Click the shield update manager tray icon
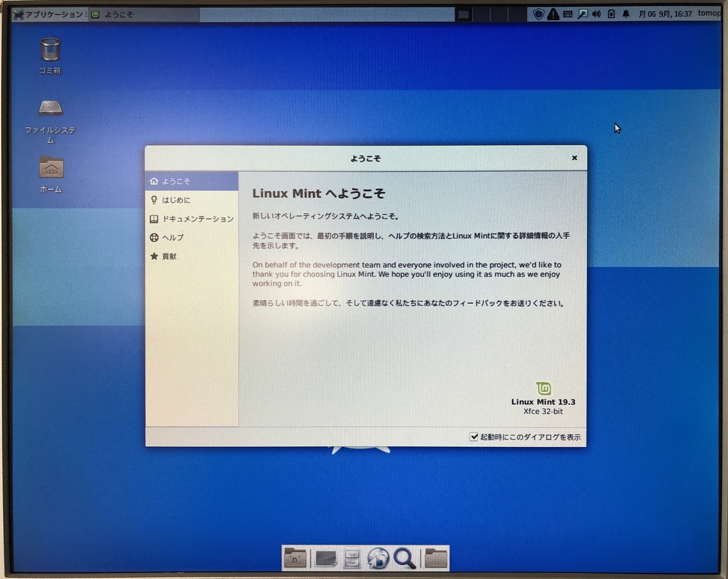This screenshot has width=728, height=579. [539, 14]
